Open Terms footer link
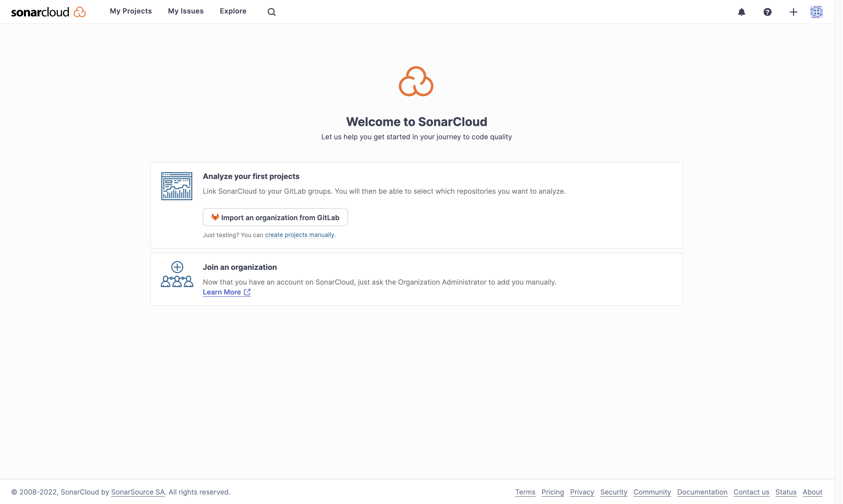The height and width of the screenshot is (504, 843). [525, 492]
